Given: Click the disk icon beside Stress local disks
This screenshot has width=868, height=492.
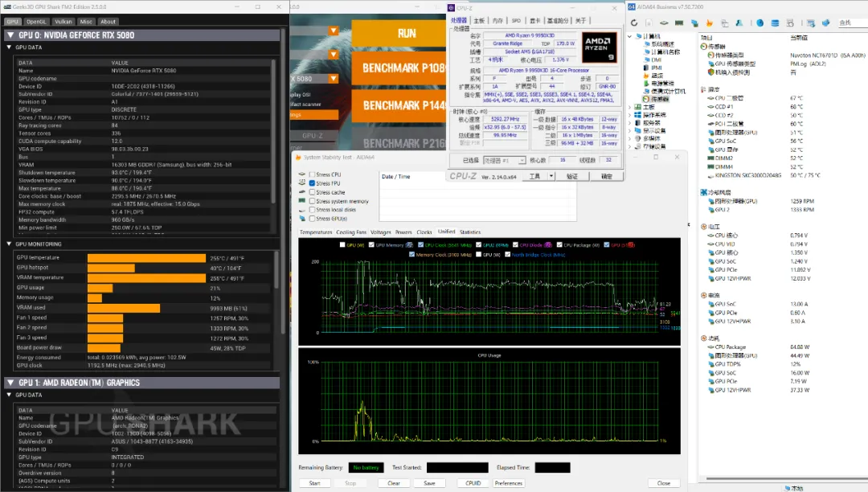Looking at the screenshot, I should click(x=302, y=210).
